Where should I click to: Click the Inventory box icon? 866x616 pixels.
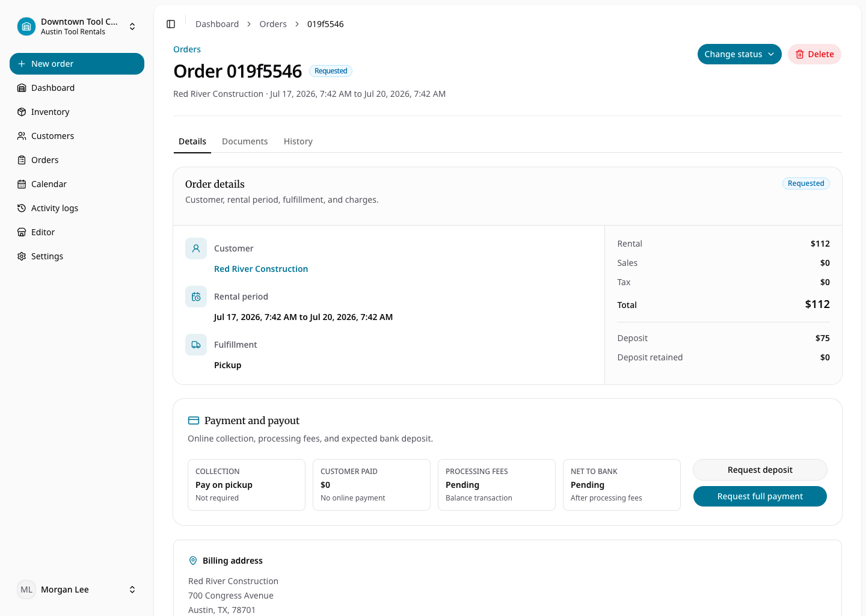click(22, 112)
